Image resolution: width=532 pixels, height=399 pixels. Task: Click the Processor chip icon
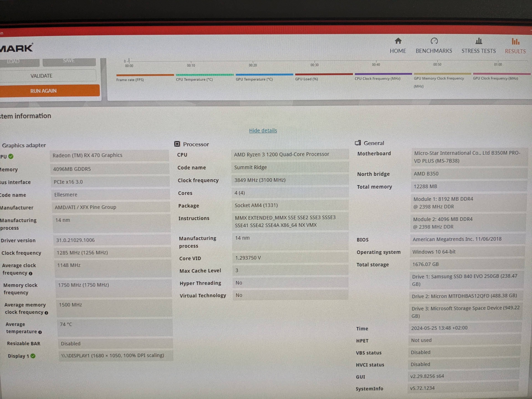click(177, 144)
